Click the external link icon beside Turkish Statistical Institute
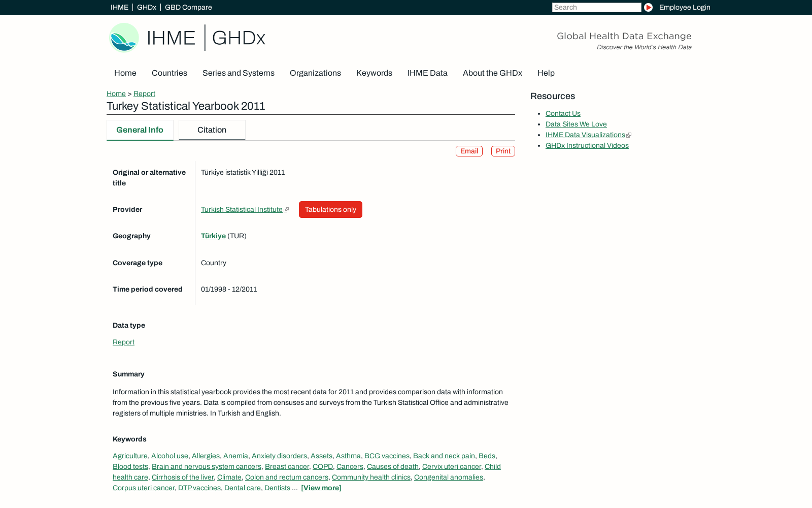 tap(286, 210)
